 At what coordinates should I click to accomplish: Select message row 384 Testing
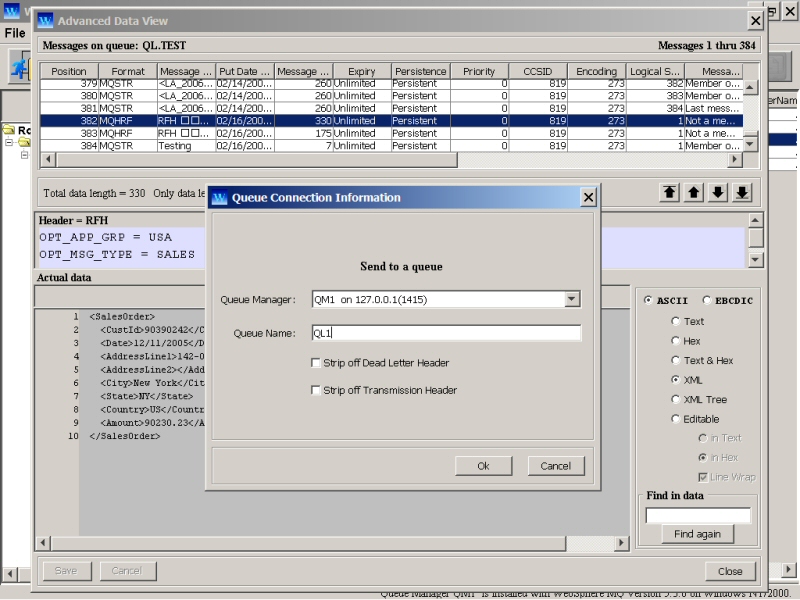coord(391,145)
